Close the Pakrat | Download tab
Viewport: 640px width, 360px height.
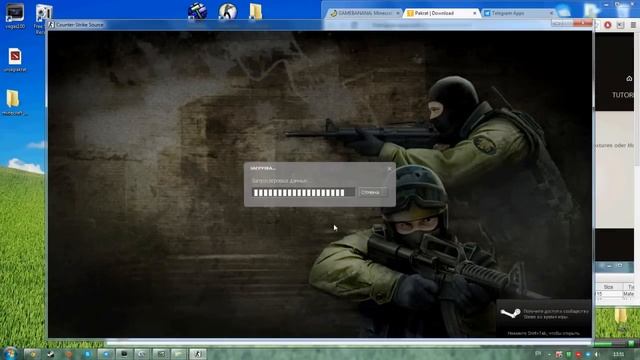[x=474, y=13]
